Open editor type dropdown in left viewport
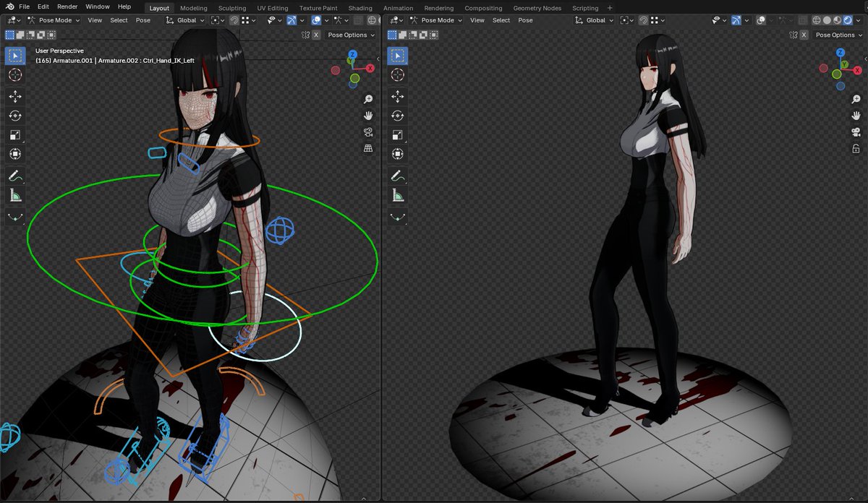This screenshot has height=503, width=868. pos(14,20)
